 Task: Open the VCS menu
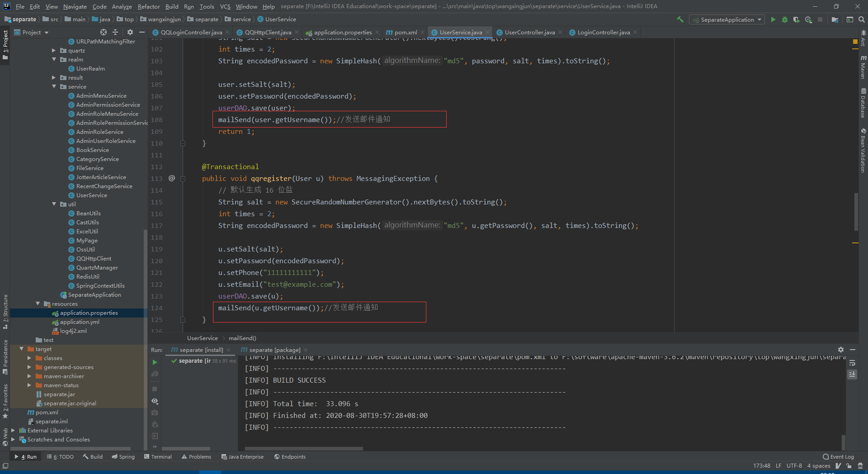click(225, 6)
